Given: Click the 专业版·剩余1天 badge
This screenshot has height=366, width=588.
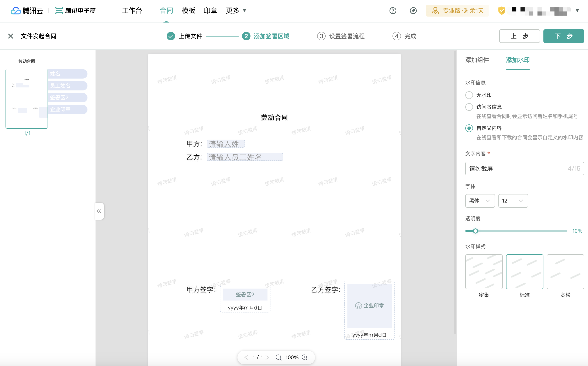Looking at the screenshot, I should tap(457, 11).
